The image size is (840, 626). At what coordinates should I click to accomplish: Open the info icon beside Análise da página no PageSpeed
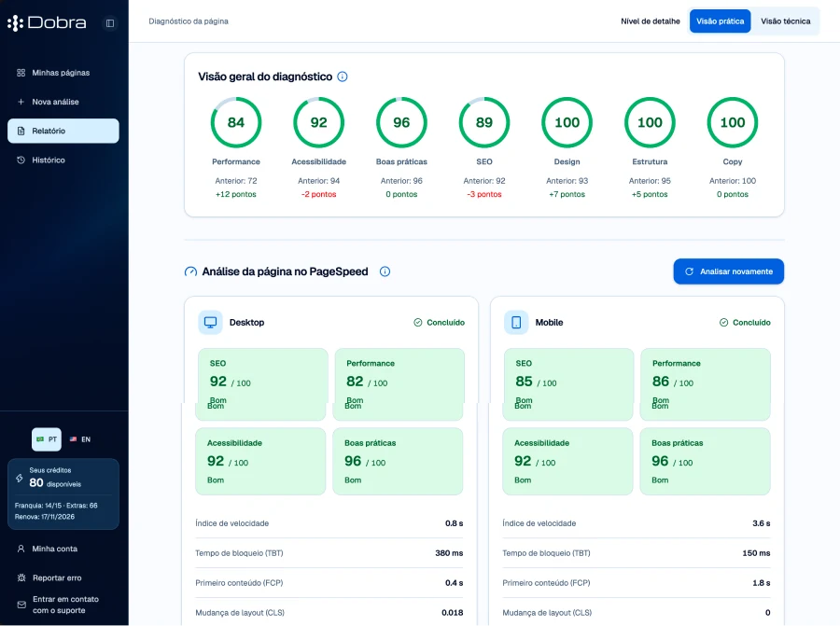pos(385,271)
